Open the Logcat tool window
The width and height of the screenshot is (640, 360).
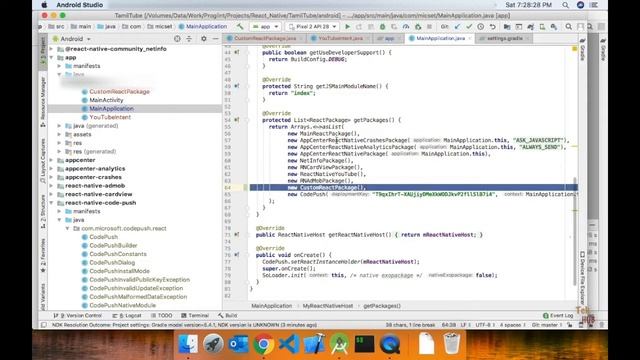pos(127,316)
